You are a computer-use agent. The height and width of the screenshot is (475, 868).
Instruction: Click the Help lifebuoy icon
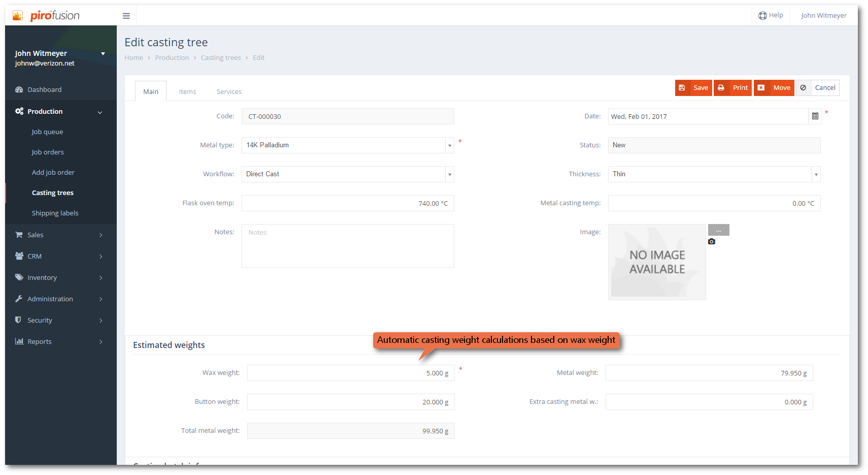(762, 15)
